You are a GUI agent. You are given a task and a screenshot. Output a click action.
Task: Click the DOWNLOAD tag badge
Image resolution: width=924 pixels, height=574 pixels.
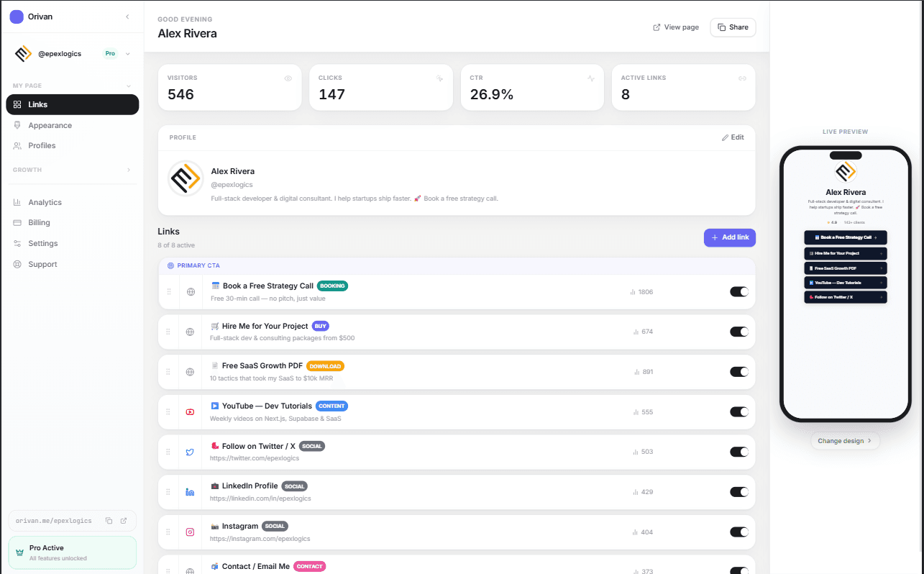(x=325, y=366)
